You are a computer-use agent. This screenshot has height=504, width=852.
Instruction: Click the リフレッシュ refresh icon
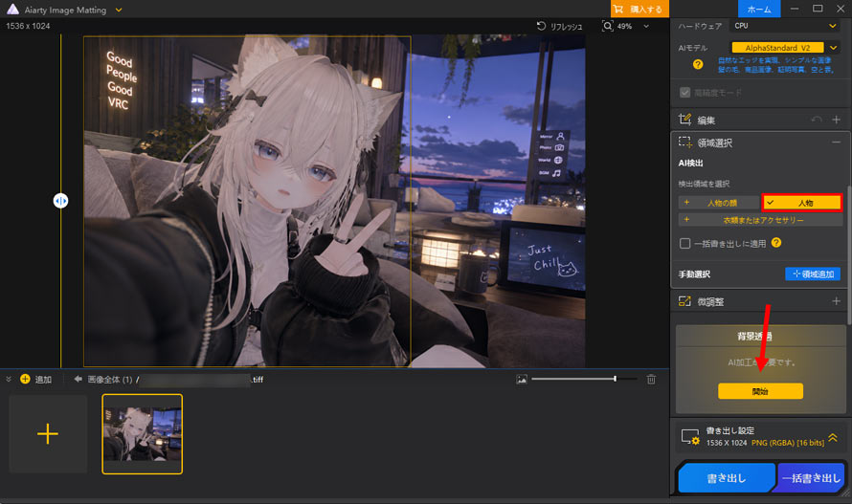point(541,26)
